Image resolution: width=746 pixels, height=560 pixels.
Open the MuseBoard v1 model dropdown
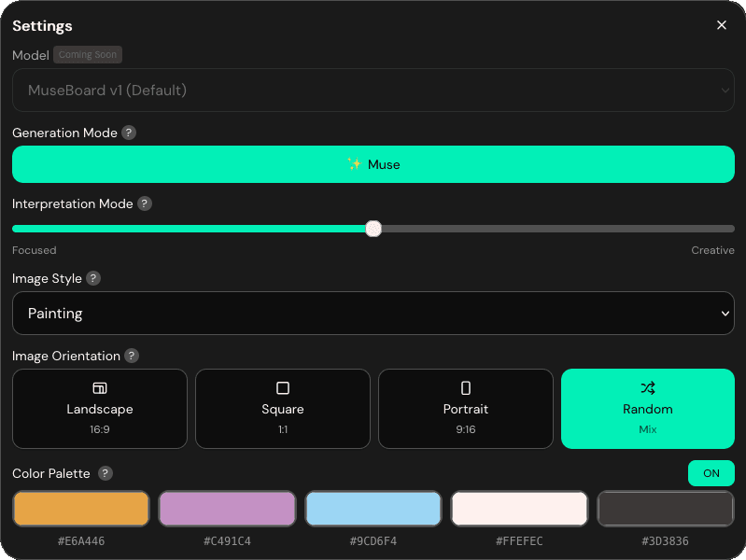point(373,91)
